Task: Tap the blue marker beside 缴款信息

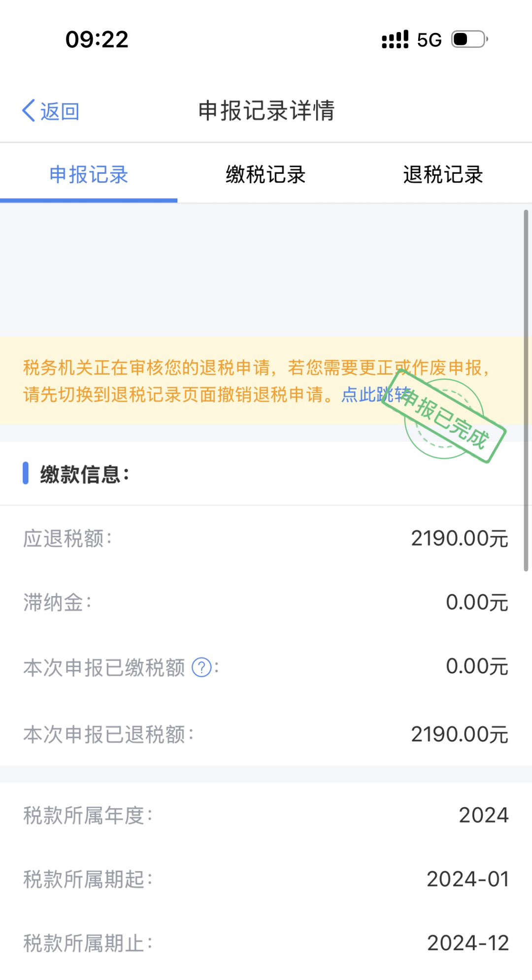Action: click(x=26, y=474)
